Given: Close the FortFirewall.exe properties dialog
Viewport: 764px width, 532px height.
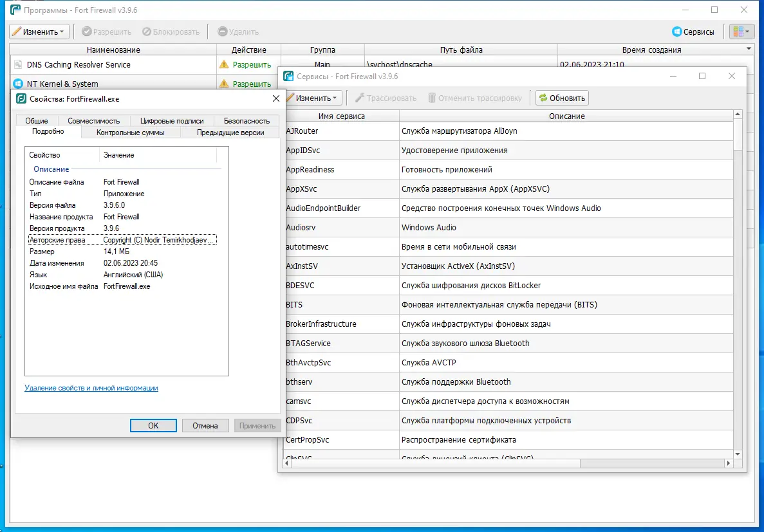Looking at the screenshot, I should 275,98.
